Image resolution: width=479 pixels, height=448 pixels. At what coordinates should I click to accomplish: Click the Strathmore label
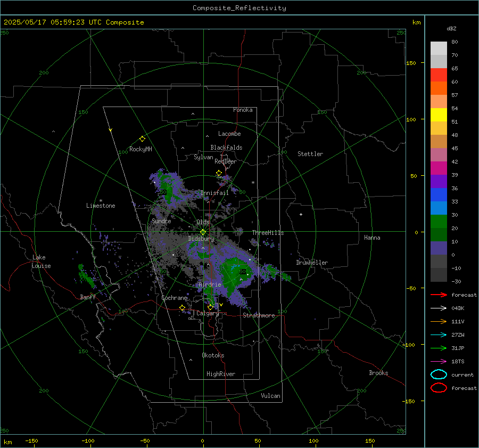click(259, 315)
